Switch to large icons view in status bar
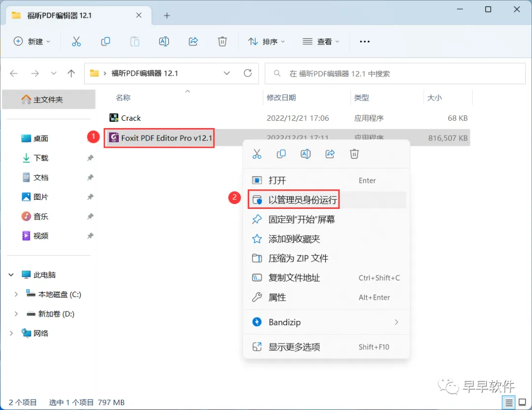 coord(523,403)
